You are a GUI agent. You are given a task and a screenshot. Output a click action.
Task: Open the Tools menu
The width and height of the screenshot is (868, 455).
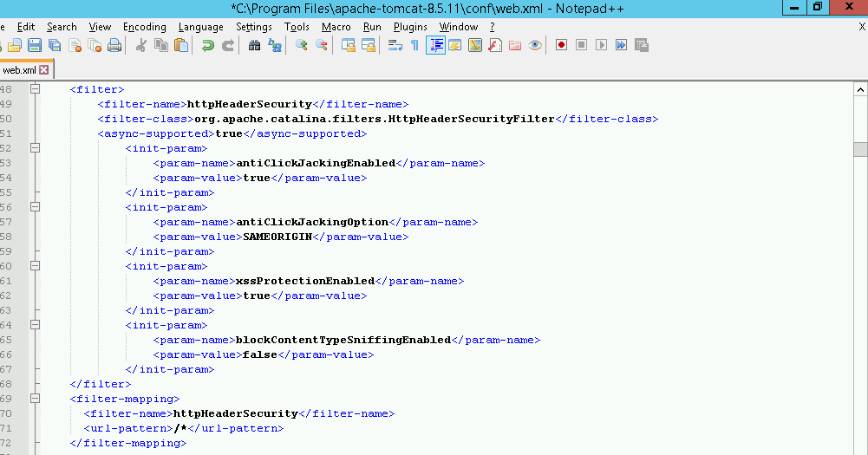(x=297, y=27)
